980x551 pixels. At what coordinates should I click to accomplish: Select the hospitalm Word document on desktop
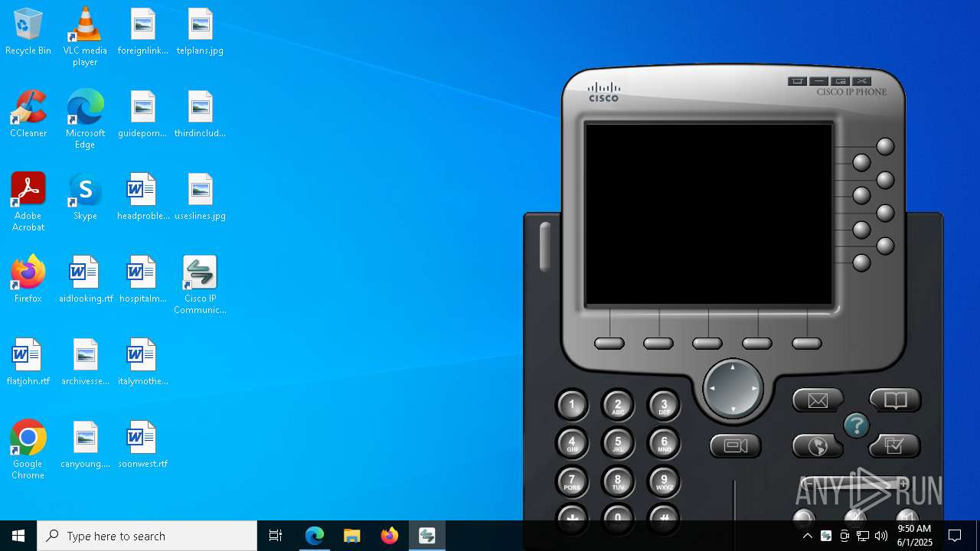(142, 280)
